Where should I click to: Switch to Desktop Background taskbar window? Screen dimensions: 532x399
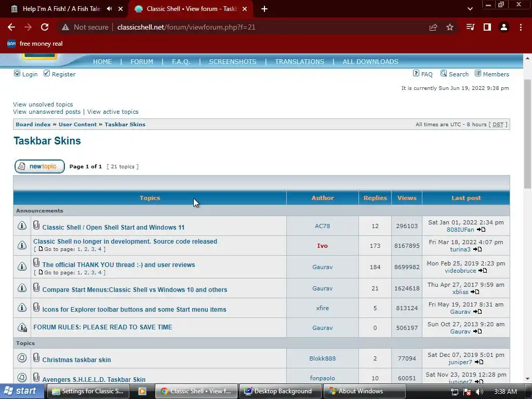point(279,391)
